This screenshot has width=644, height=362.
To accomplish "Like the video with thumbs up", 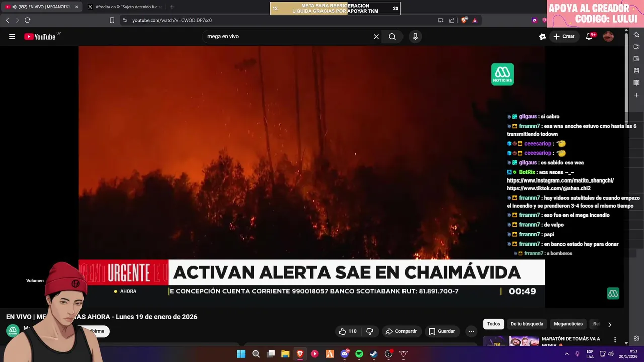I will (348, 331).
